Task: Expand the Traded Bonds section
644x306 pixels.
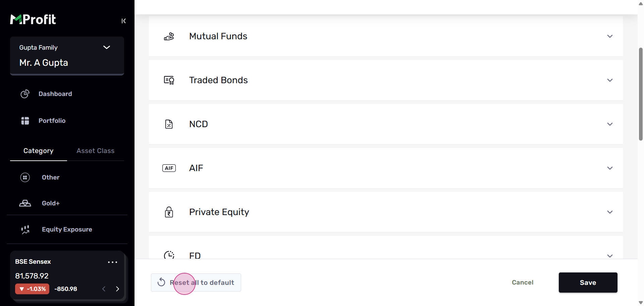Action: (610, 80)
